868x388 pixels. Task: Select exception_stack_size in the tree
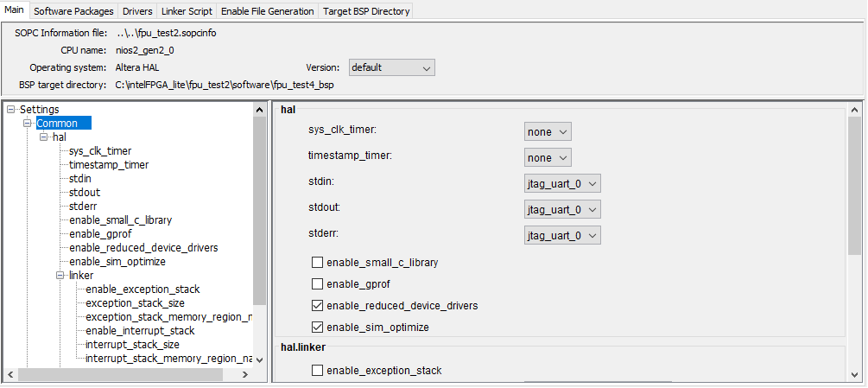135,302
